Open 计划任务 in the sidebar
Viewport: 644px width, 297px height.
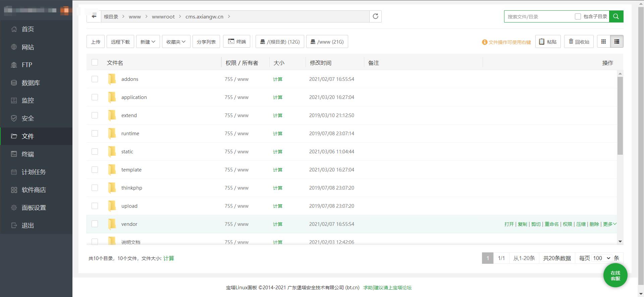[36, 172]
